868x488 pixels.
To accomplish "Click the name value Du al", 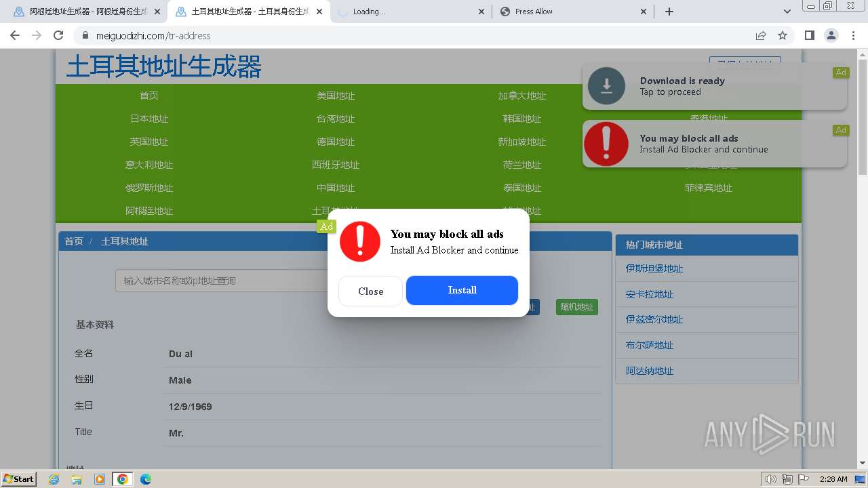I will tap(180, 354).
